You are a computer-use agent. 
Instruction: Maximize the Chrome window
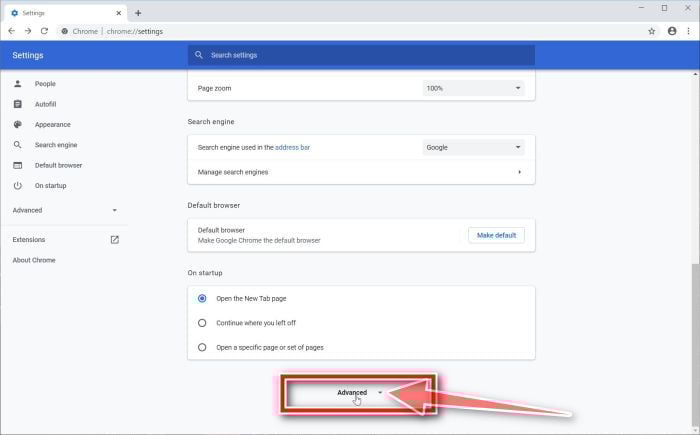click(664, 8)
